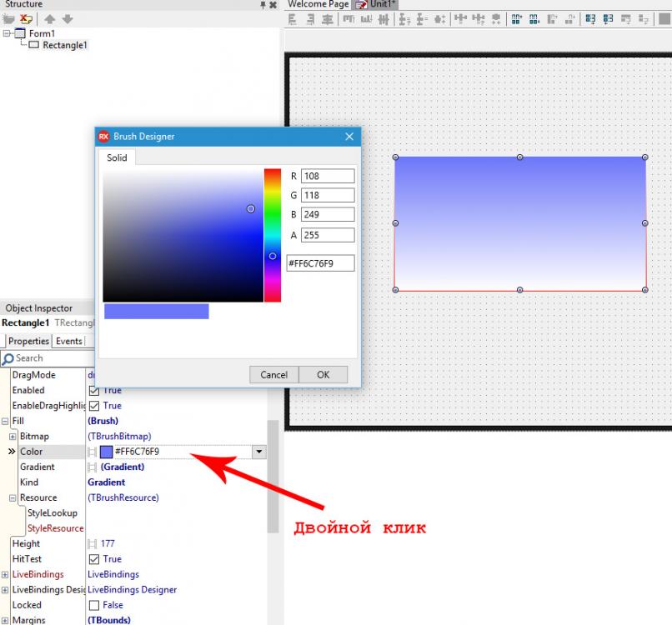The width and height of the screenshot is (672, 625).
Task: Click the Color property's blue swatch
Action: coord(106,452)
